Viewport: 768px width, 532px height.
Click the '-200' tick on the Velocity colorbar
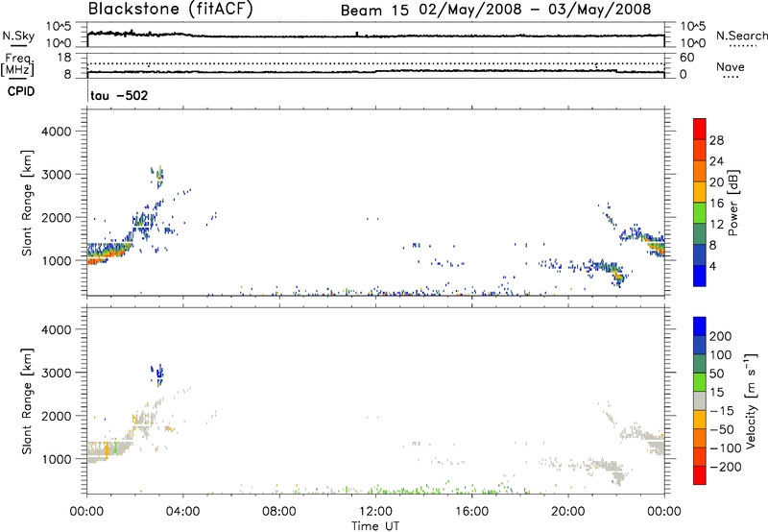(726, 467)
